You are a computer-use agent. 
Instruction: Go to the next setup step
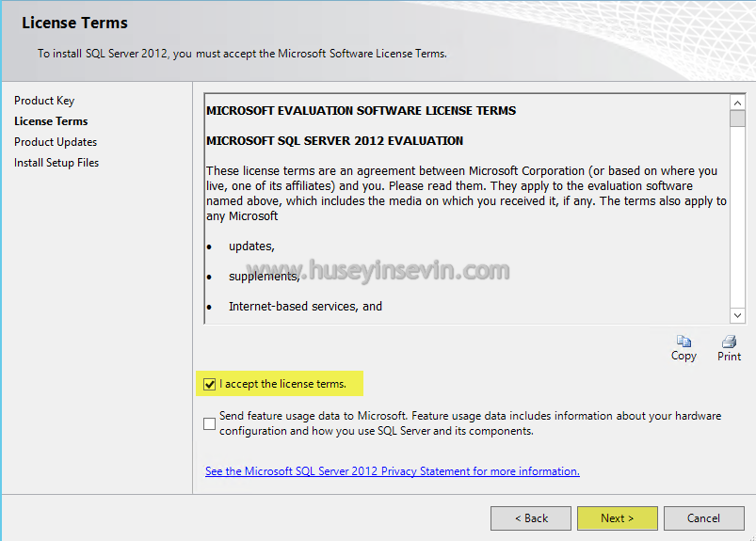(x=618, y=518)
